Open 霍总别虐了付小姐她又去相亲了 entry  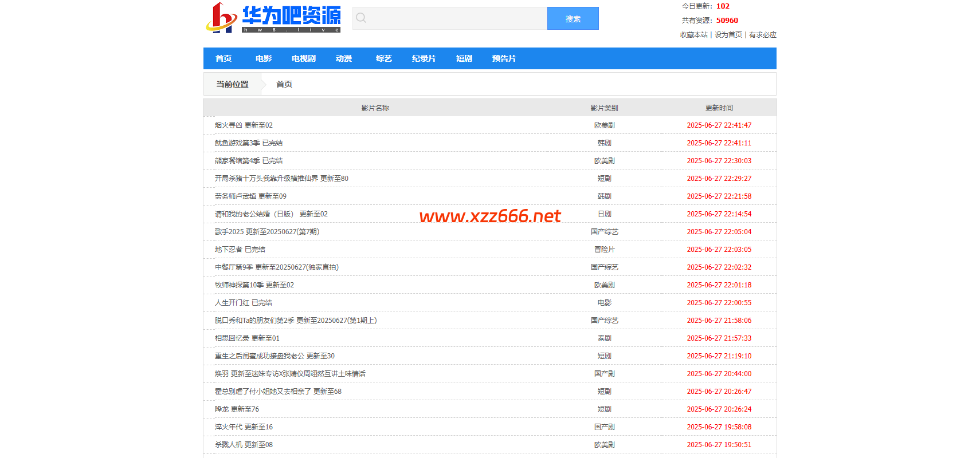click(x=278, y=392)
